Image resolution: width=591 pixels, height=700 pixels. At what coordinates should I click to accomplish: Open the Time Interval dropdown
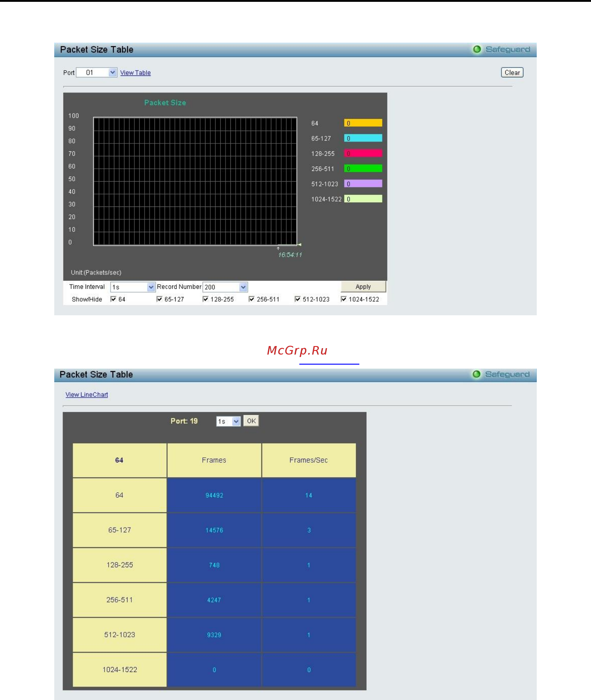[133, 287]
